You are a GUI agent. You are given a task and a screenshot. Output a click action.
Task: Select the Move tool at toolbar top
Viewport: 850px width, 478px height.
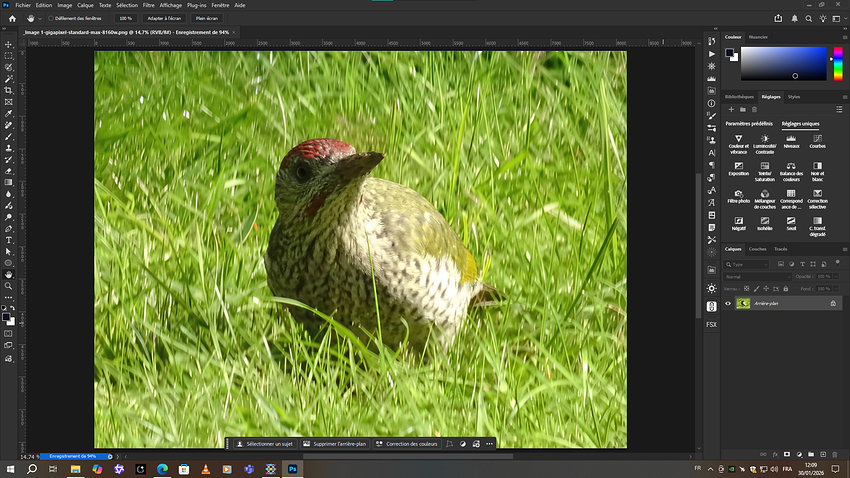coord(9,44)
